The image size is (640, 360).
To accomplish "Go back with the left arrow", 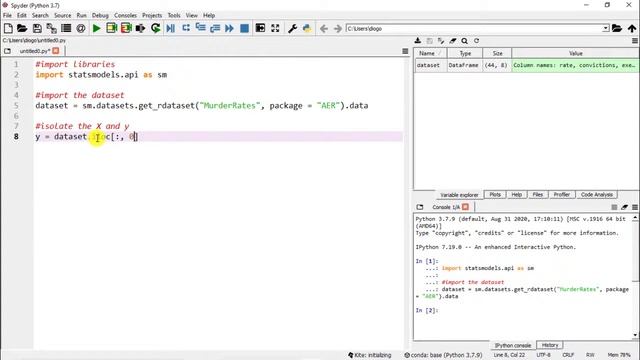I will click(324, 29).
